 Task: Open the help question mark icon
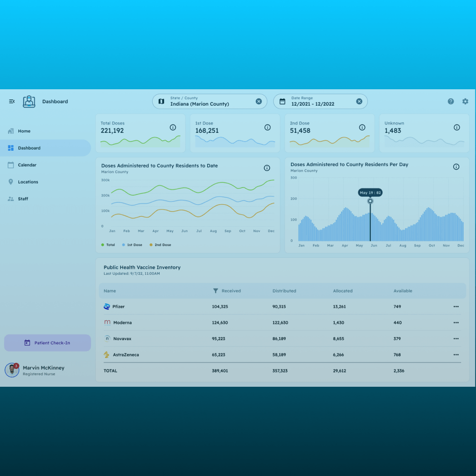(451, 102)
